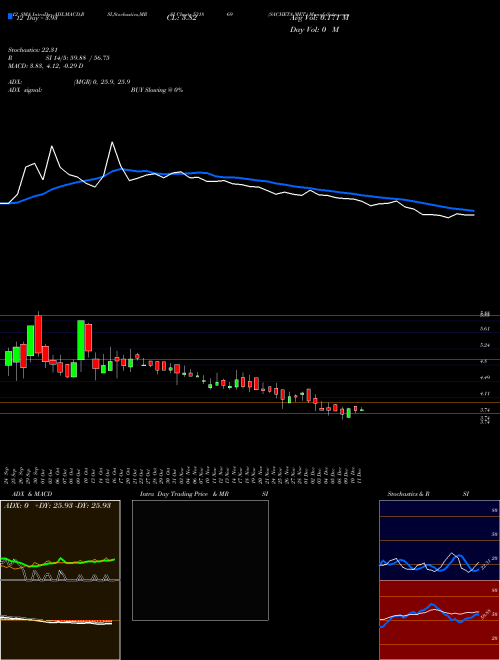Click the 'ADX signal:' label
500x660 pixels.
point(25,90)
